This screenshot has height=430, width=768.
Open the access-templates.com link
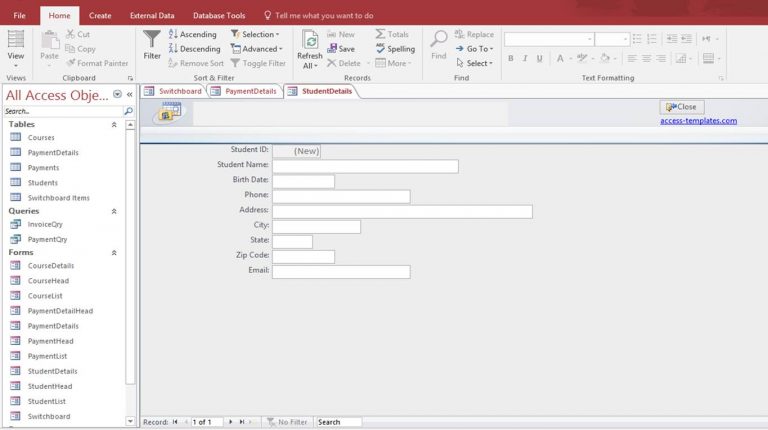point(698,121)
